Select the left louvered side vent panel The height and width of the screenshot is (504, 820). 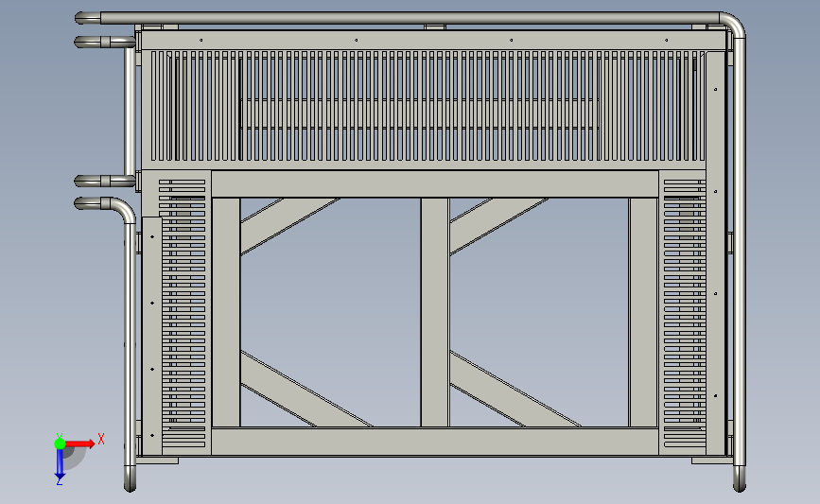pos(182,313)
